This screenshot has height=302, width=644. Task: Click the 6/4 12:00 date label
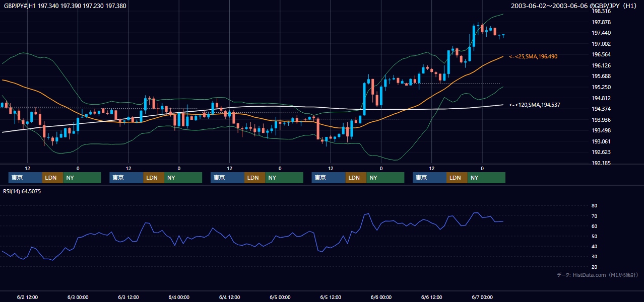coord(229,297)
